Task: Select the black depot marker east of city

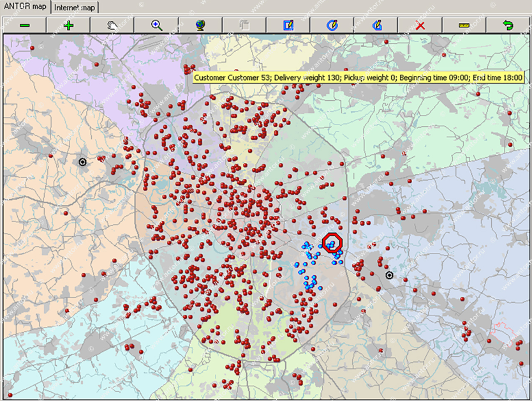Action: [x=389, y=275]
